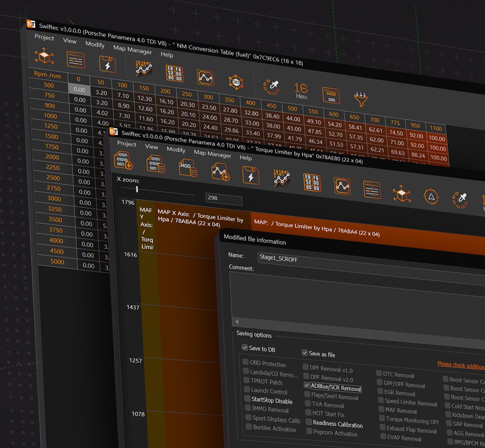Click the X zoom slider handle
485x448 pixels.
pos(137,190)
